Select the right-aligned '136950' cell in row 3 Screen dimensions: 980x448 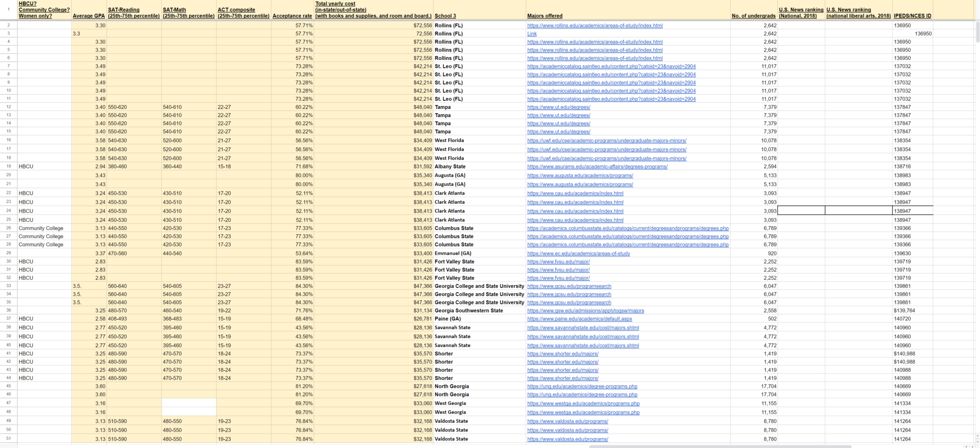pyautogui.click(x=913, y=34)
